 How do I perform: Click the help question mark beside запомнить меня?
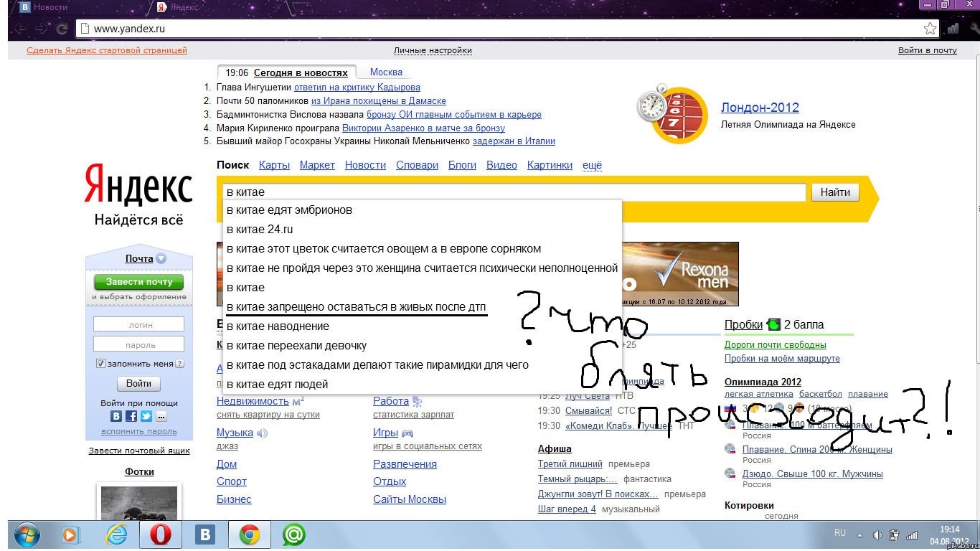179,364
